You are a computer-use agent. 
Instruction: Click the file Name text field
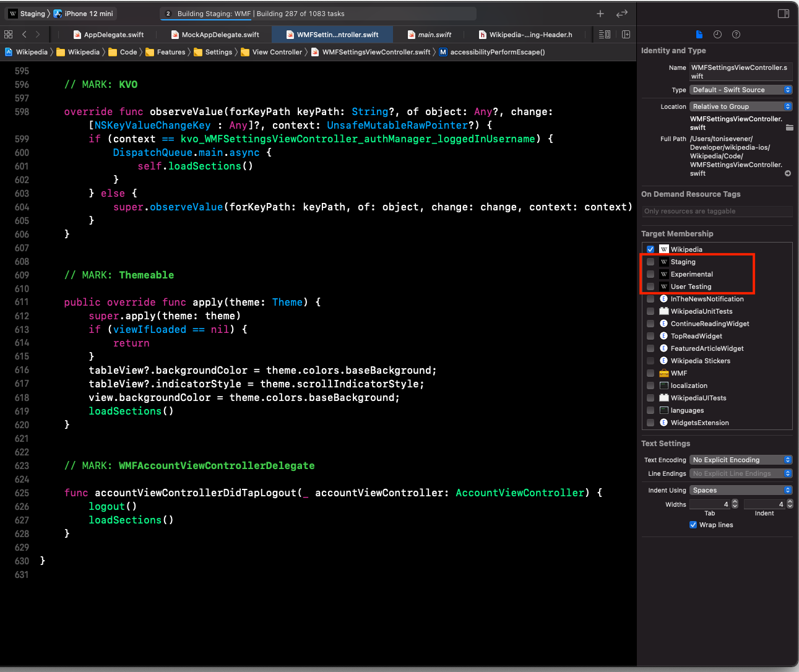[x=740, y=72]
